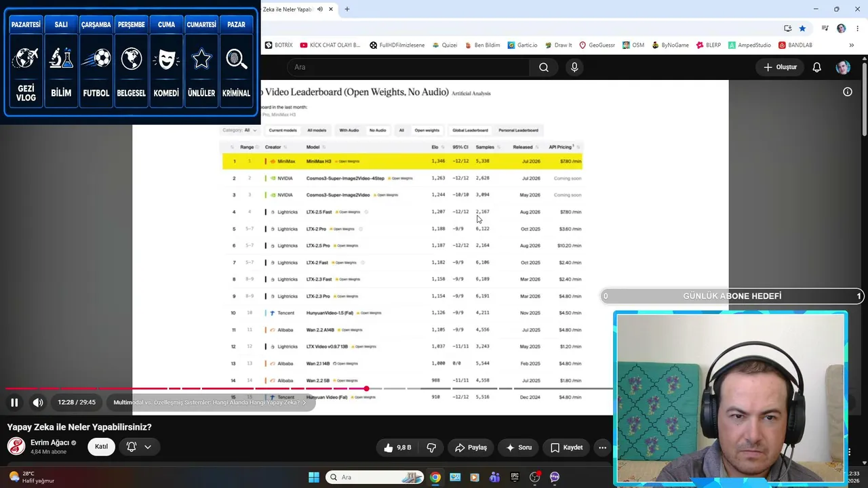This screenshot has width=868, height=488.
Task: Open the Chrome media controls icon
Action: click(825, 28)
